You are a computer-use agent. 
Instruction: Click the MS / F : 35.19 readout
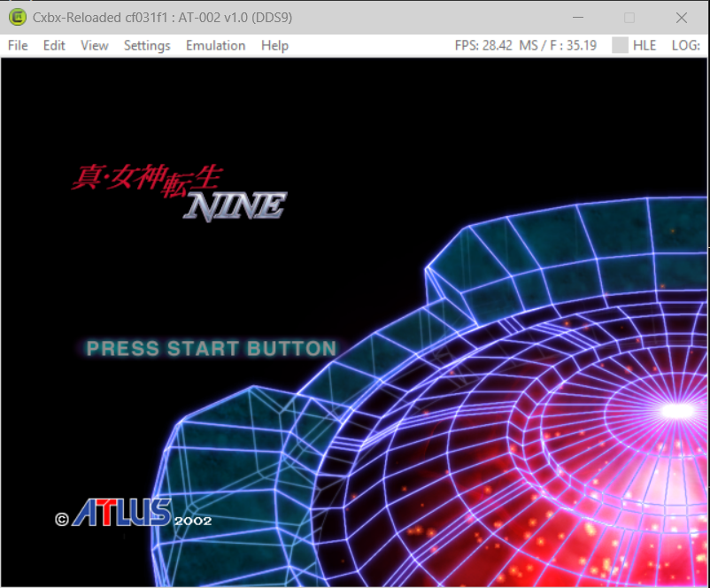[x=558, y=45]
